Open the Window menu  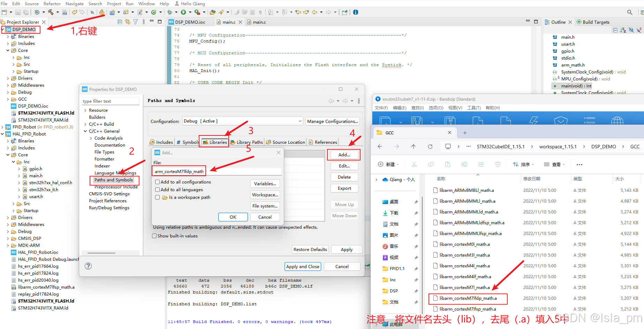pyautogui.click(x=146, y=3)
